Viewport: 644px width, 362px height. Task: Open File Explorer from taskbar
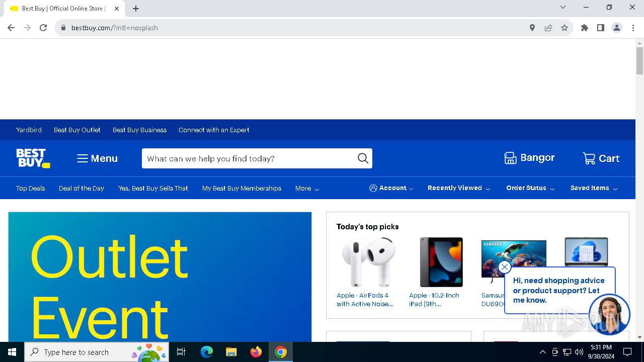pyautogui.click(x=231, y=352)
